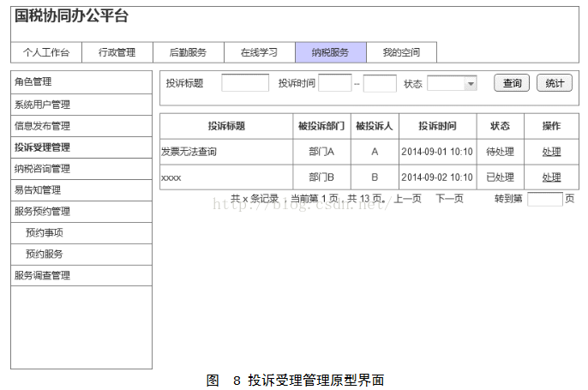Go to 下一页 in pagination
The height and width of the screenshot is (390, 588).
[x=450, y=198]
